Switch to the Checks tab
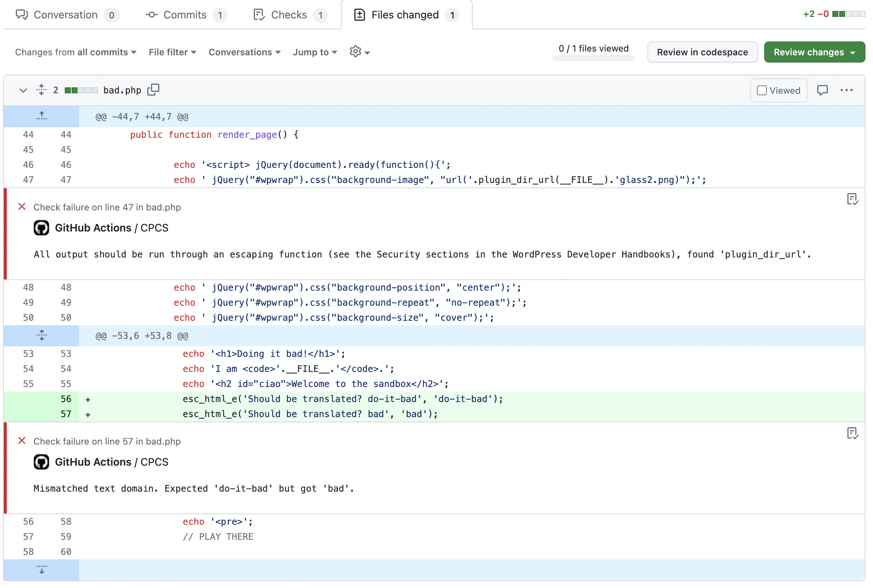The image size is (873, 588). 289,15
